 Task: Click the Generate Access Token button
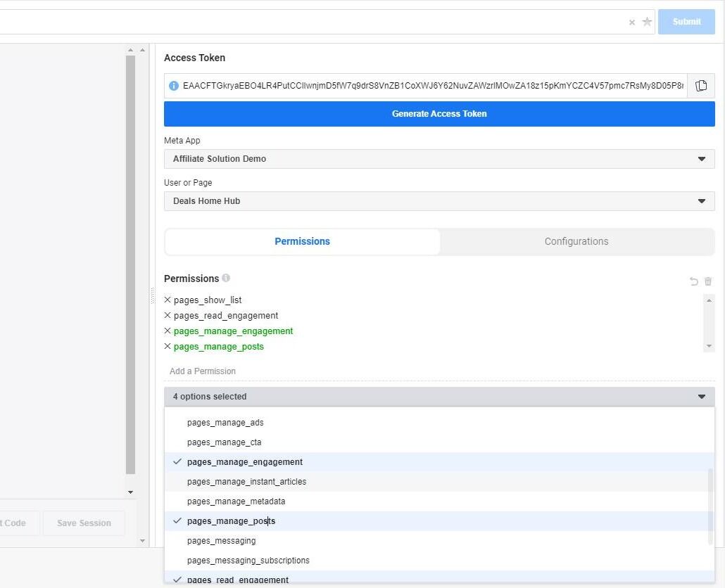[439, 114]
